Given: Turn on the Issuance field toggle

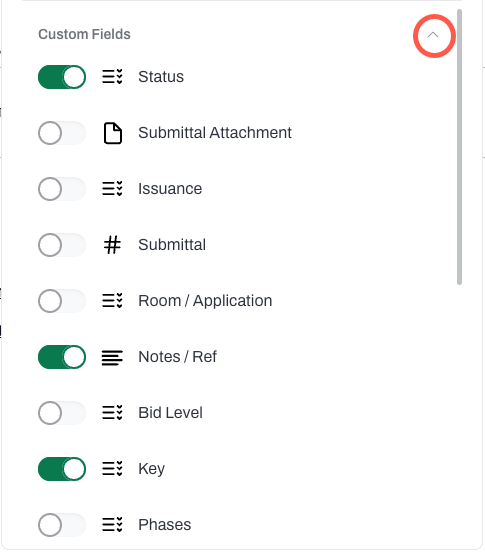Looking at the screenshot, I should tap(62, 189).
